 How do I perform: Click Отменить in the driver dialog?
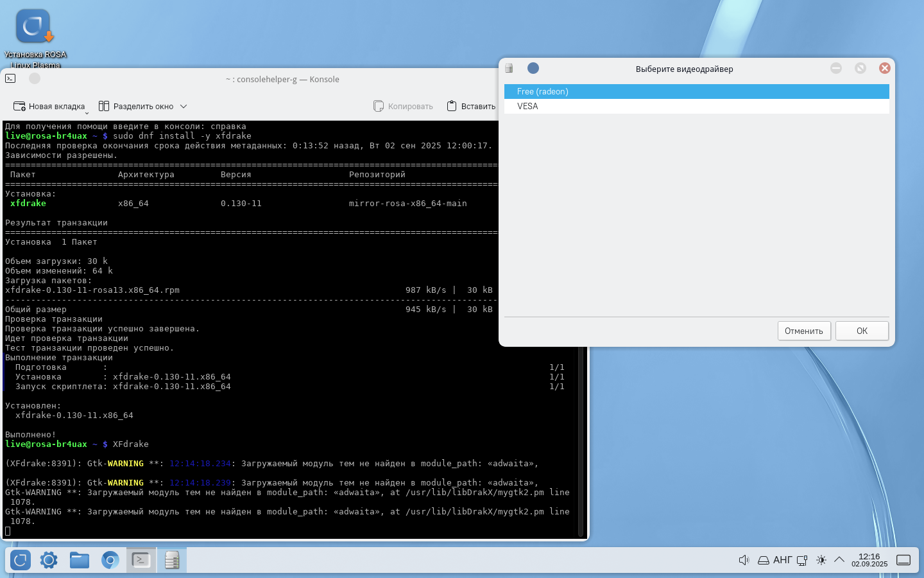(804, 331)
